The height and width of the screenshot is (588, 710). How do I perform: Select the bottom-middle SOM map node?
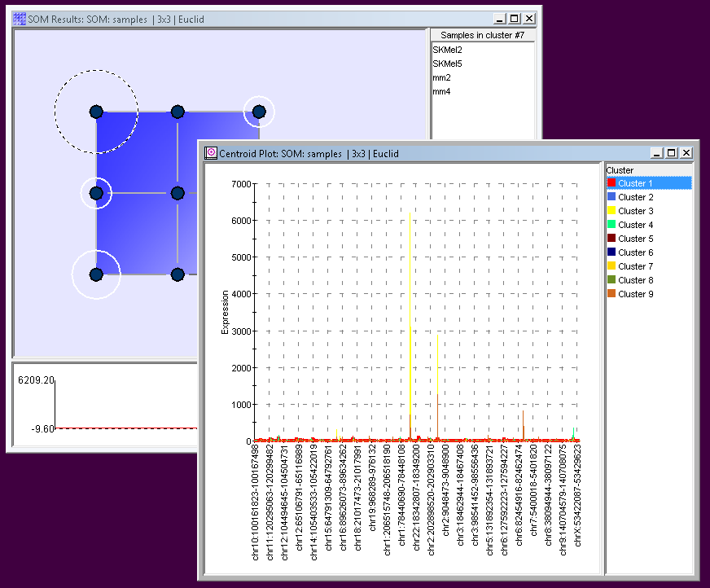click(177, 274)
